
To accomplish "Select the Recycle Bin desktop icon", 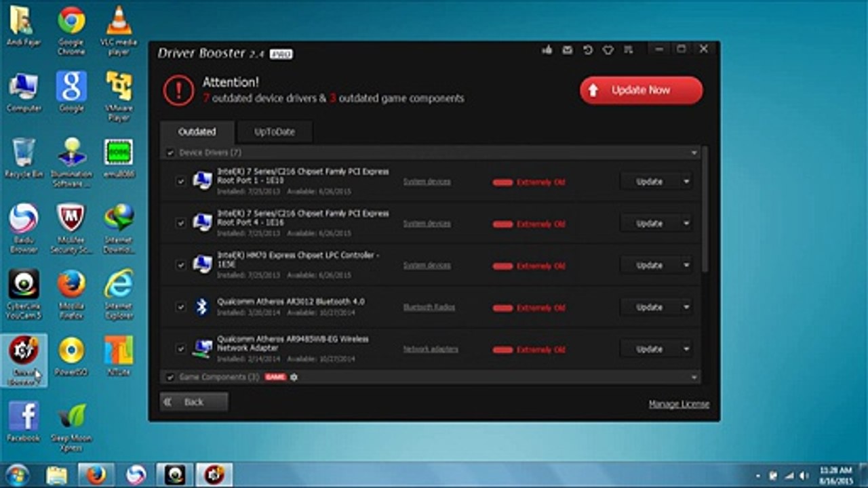I will (x=24, y=158).
